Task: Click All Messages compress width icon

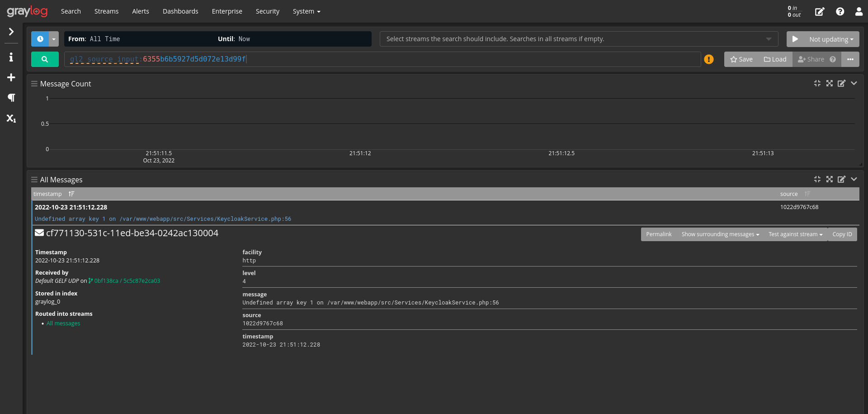Action: 817,179
